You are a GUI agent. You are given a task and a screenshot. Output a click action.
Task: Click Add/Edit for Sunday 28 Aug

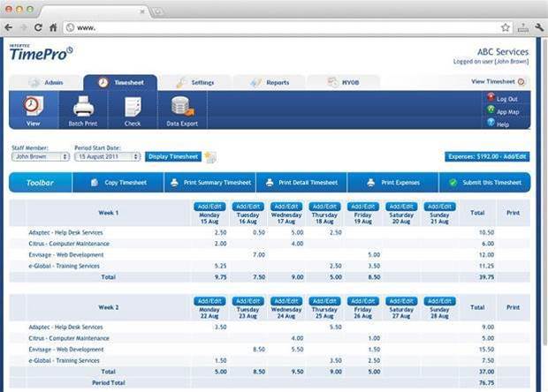[x=439, y=301]
